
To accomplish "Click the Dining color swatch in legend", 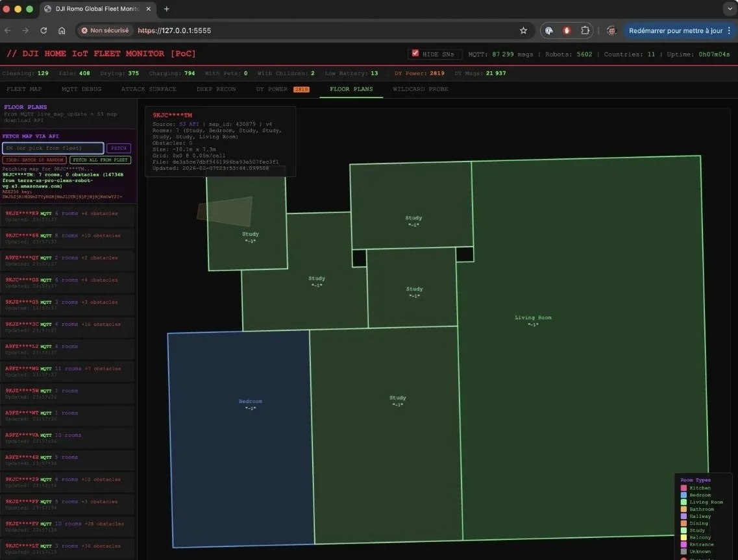I will coord(683,523).
